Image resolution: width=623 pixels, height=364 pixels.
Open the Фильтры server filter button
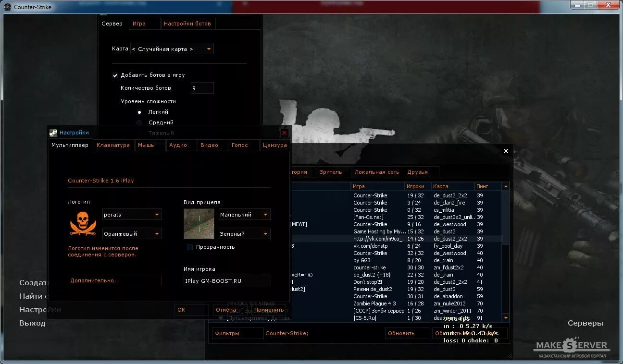click(237, 333)
